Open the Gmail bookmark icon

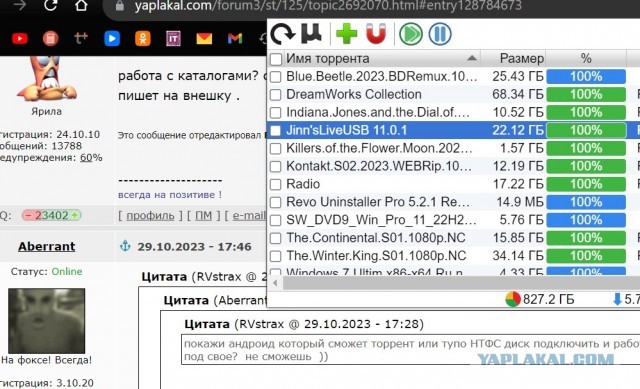click(235, 39)
